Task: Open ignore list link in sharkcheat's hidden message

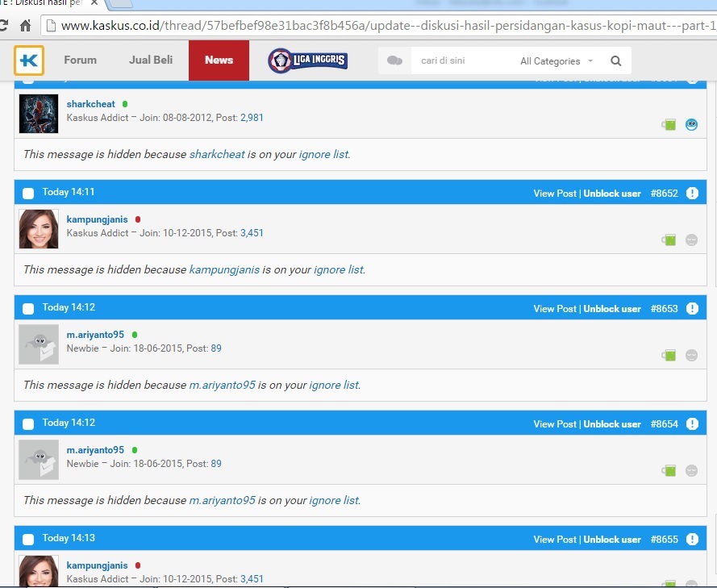Action: click(x=323, y=154)
